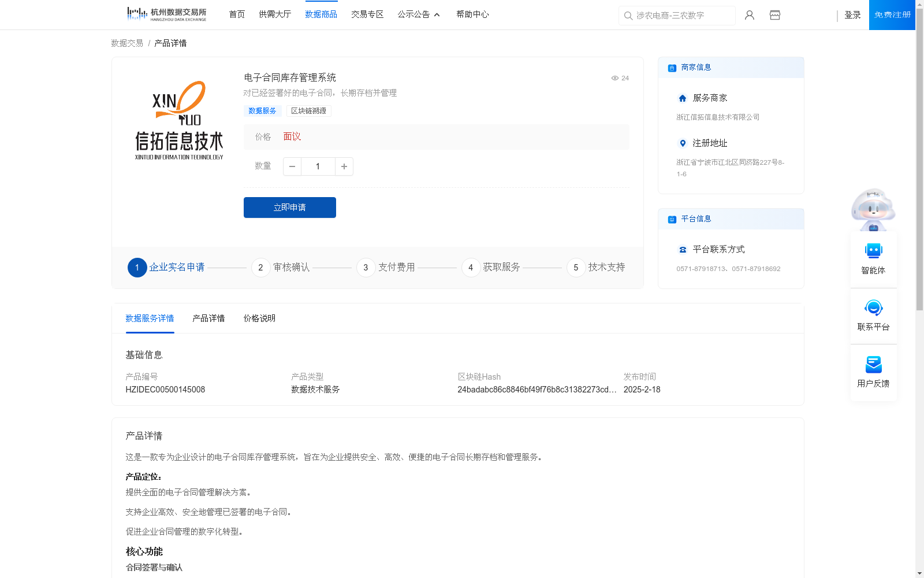The height and width of the screenshot is (578, 924).
Task: Click the Hangzhou Data Exchange logo
Action: click(166, 14)
